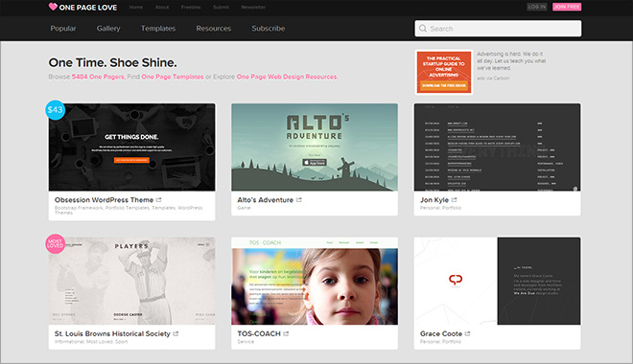Go to the Gallery section

click(x=108, y=28)
